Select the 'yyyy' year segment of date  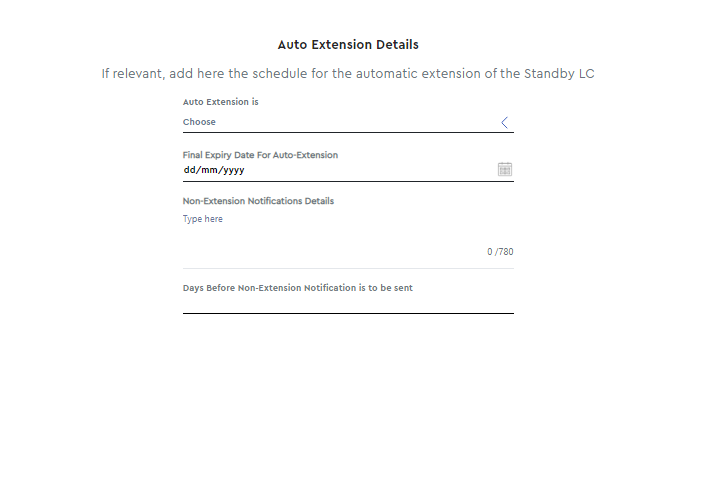coord(233,170)
